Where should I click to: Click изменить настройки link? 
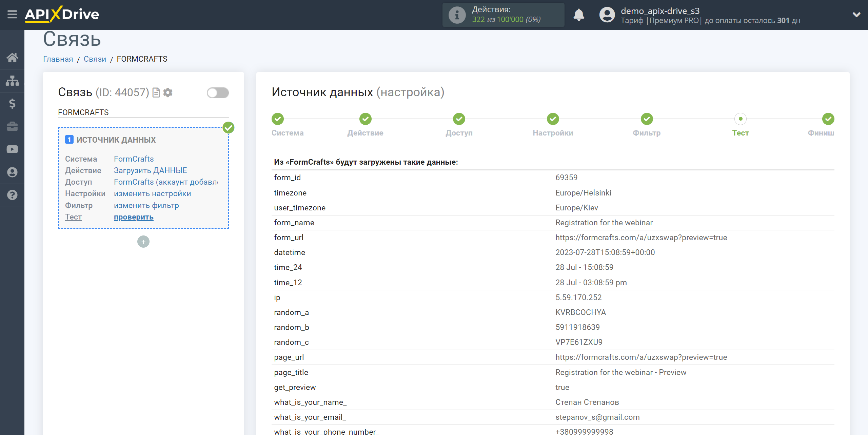152,193
